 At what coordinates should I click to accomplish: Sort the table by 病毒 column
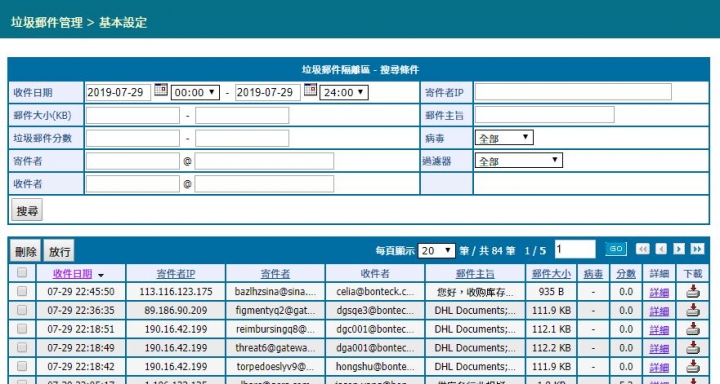(x=593, y=274)
